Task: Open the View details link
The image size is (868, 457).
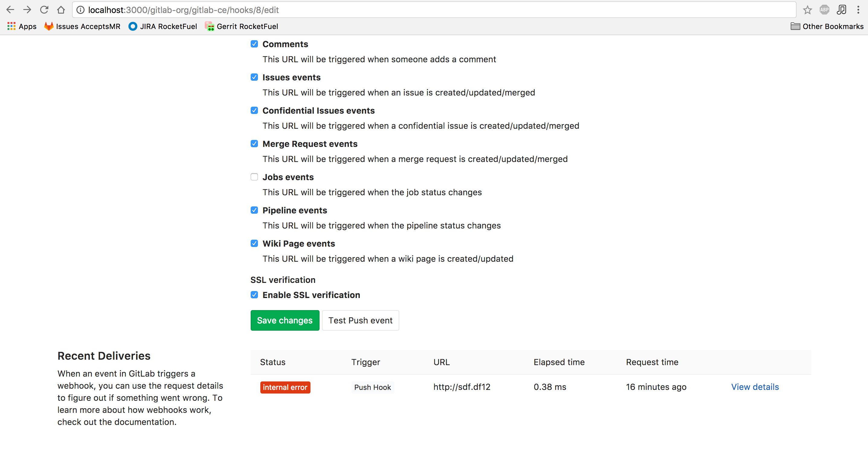Action: coord(755,387)
